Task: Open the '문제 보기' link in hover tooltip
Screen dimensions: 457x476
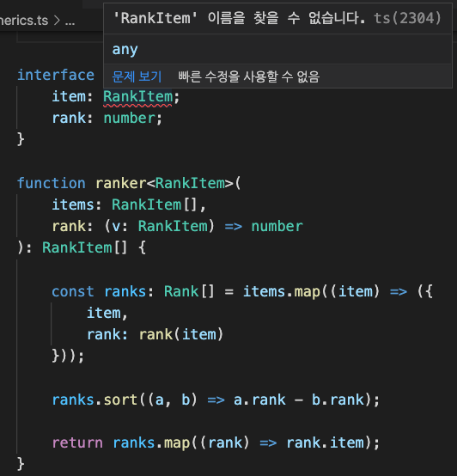Action: tap(137, 76)
